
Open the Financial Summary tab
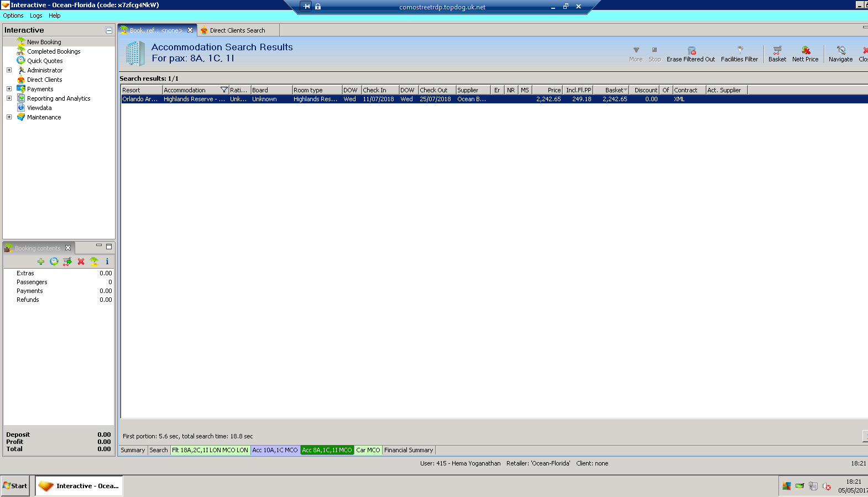409,450
